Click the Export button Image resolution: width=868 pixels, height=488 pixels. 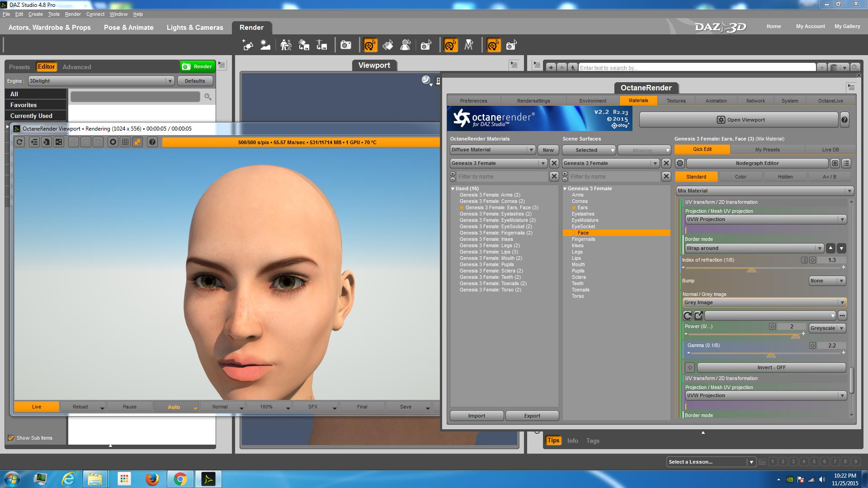532,416
